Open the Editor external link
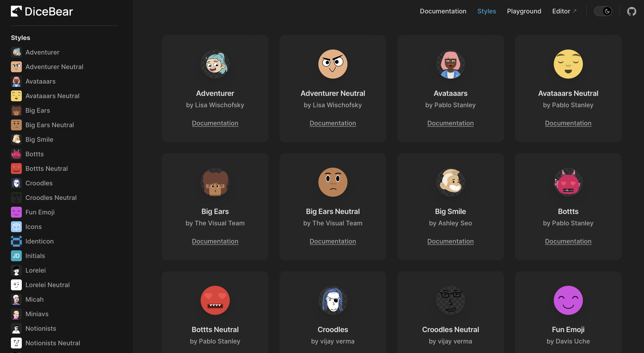Viewport: 644px width, 353px height. click(x=564, y=11)
